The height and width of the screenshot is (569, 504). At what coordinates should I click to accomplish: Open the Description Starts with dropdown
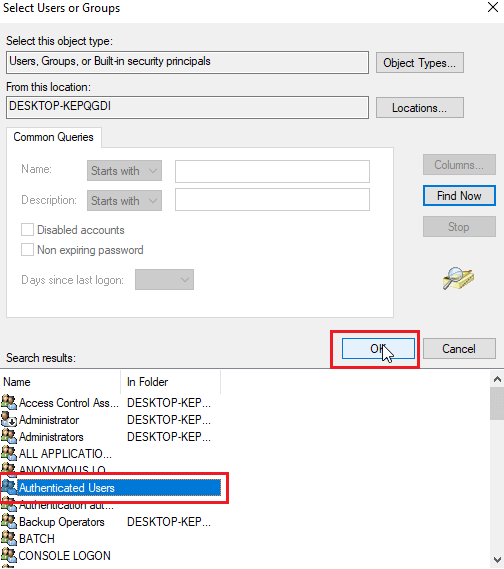[124, 200]
